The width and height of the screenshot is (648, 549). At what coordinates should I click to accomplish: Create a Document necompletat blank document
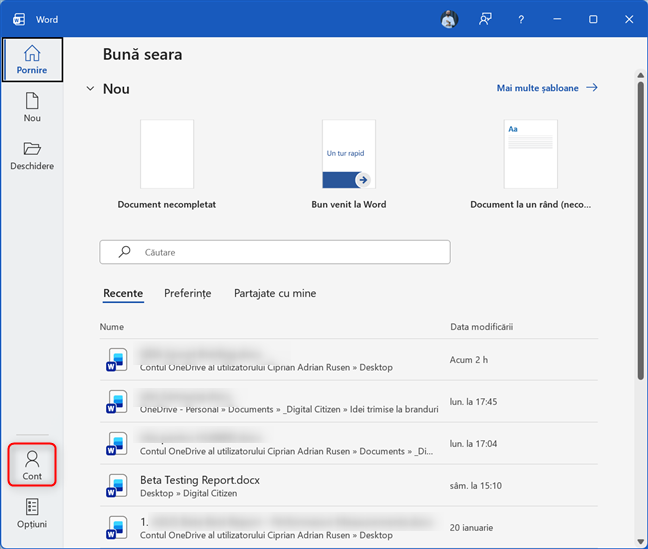[x=167, y=155]
